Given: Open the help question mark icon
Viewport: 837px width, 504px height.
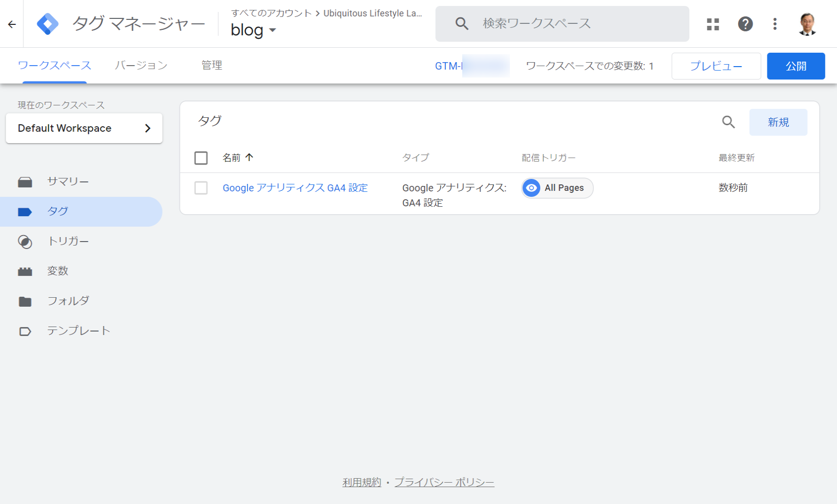Looking at the screenshot, I should coord(745,24).
